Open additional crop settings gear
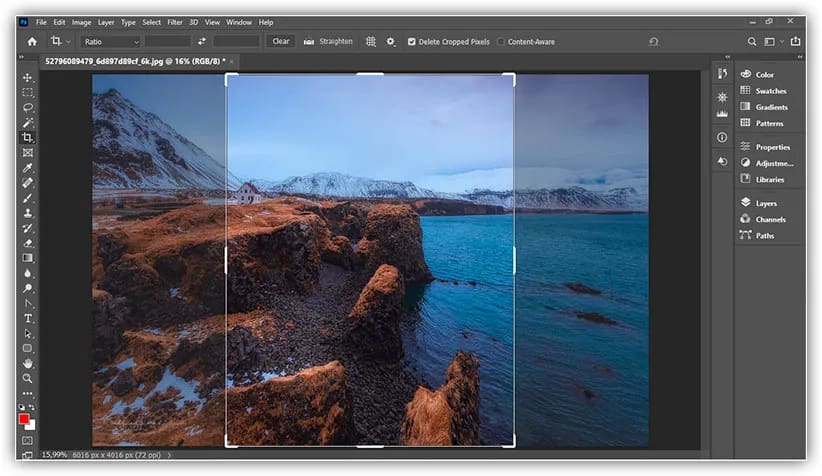The width and height of the screenshot is (822, 476). pyautogui.click(x=391, y=41)
